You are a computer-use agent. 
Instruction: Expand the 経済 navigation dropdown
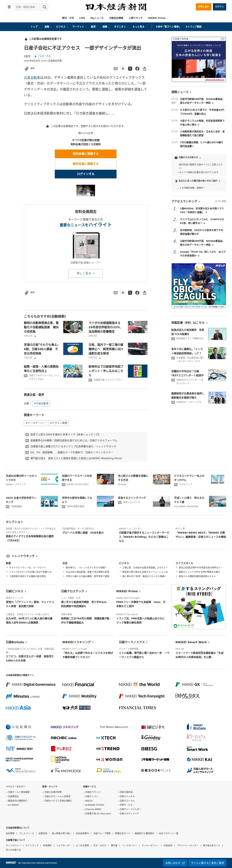pyautogui.click(x=94, y=27)
